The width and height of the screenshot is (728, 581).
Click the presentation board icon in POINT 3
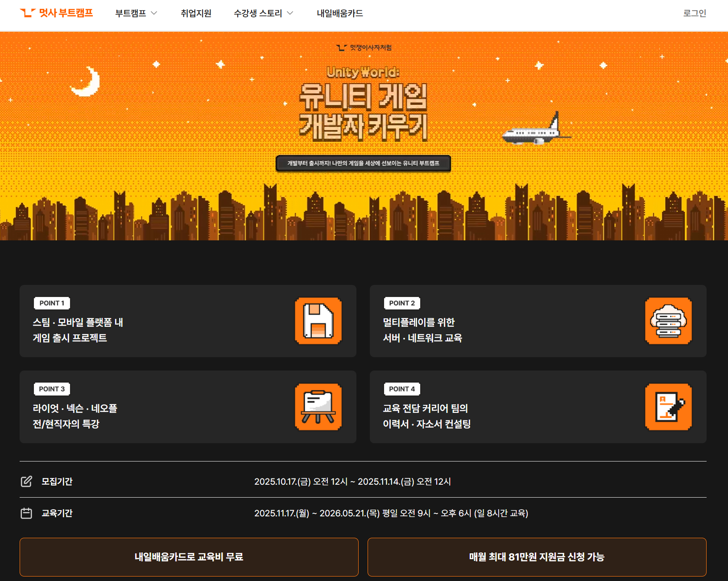(x=318, y=407)
